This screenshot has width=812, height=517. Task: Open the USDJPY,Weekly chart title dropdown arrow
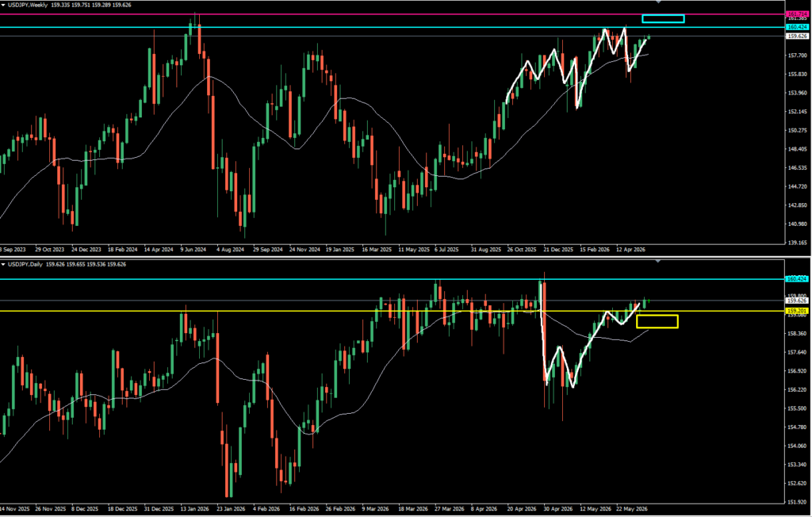click(x=4, y=6)
